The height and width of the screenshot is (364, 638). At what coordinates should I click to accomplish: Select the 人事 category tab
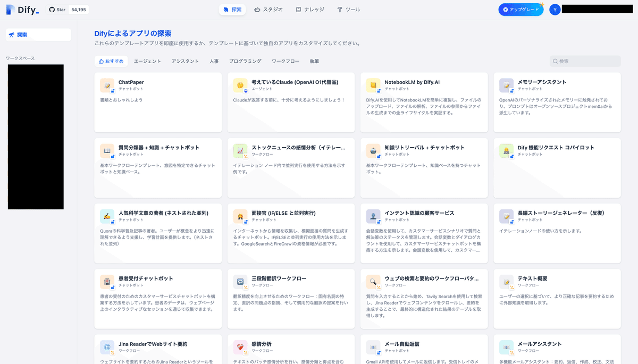tap(214, 61)
